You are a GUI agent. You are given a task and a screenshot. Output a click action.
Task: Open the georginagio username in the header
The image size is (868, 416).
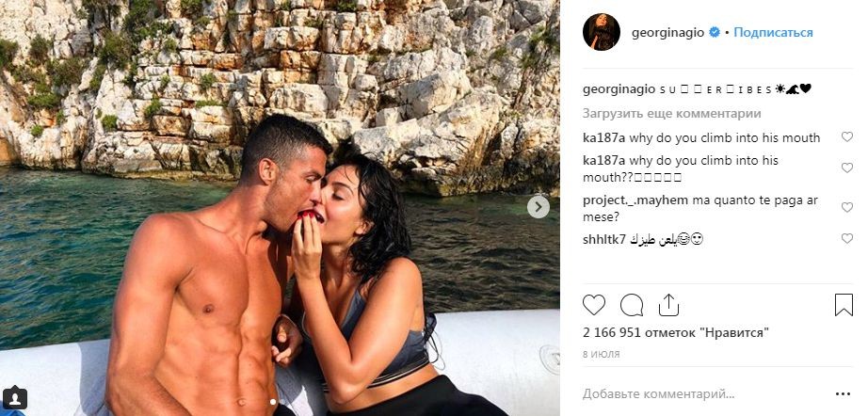click(667, 33)
